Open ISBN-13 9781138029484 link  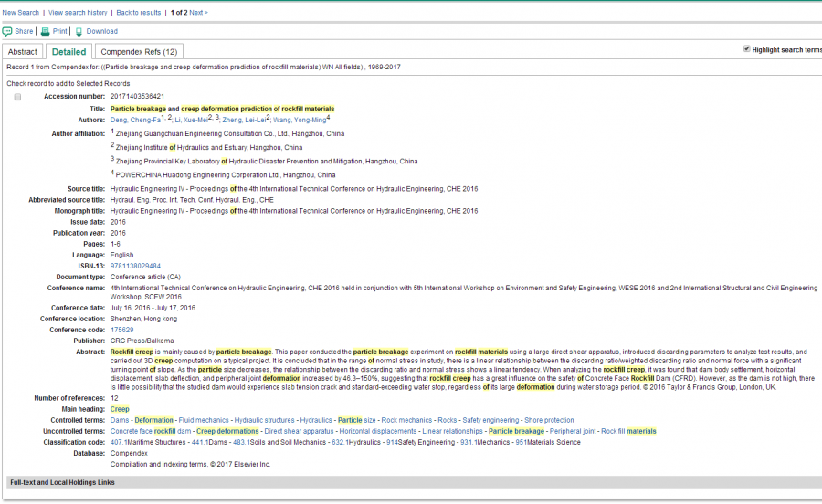tap(135, 266)
